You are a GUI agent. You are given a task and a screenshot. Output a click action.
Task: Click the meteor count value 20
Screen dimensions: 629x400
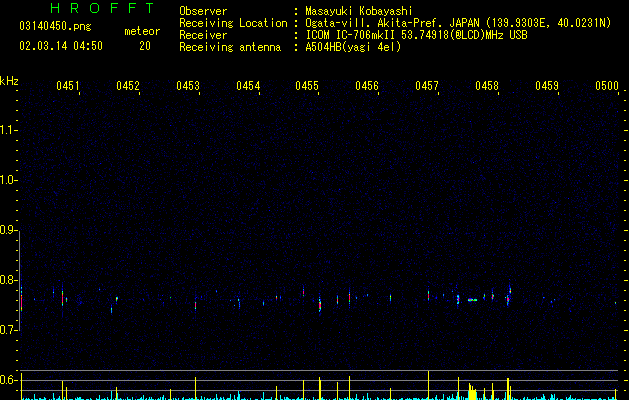(145, 46)
